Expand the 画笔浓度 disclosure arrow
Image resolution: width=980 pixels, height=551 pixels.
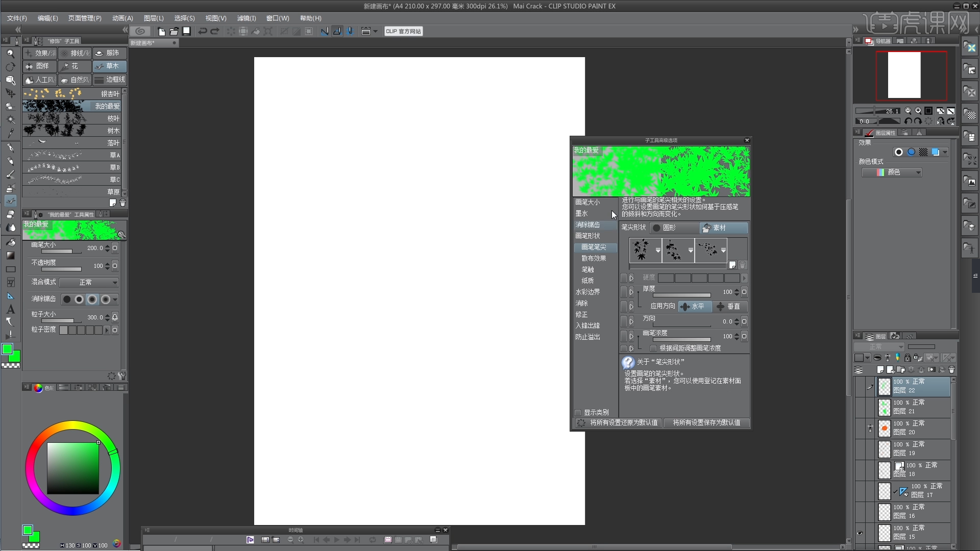631,337
